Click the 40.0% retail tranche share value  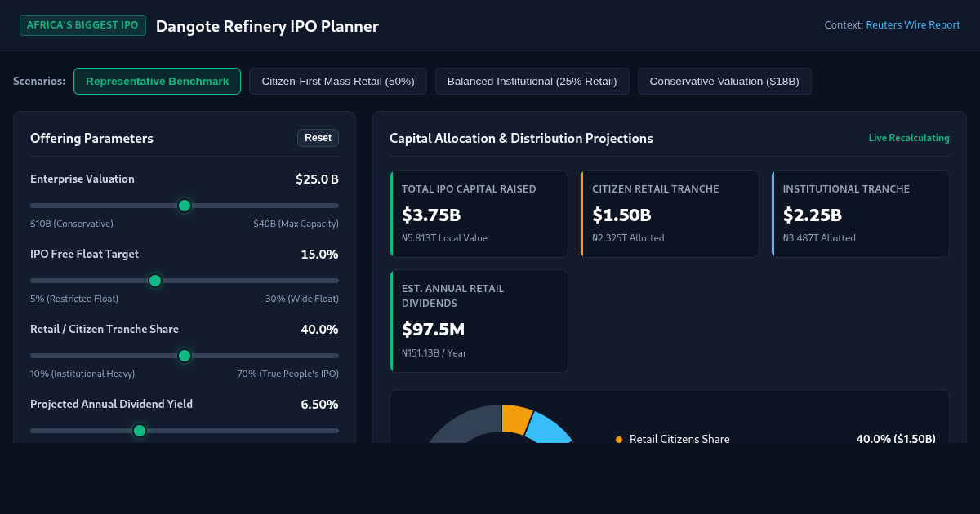[x=319, y=330]
